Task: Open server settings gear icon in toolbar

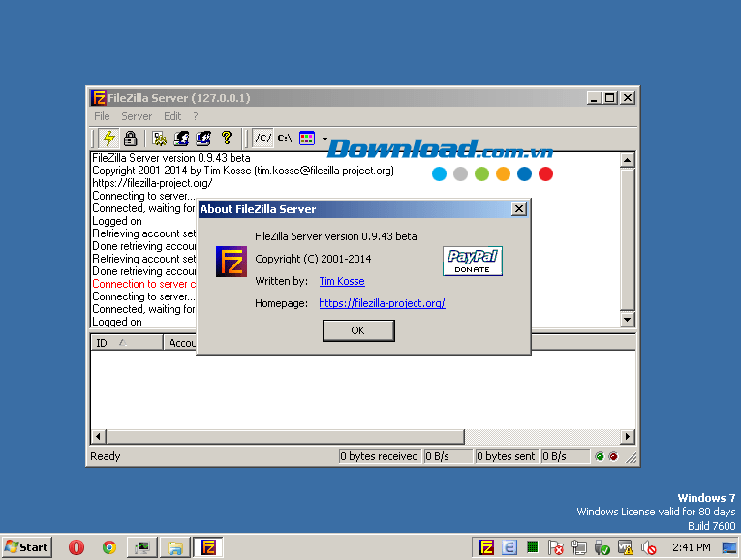Action: coord(159,138)
